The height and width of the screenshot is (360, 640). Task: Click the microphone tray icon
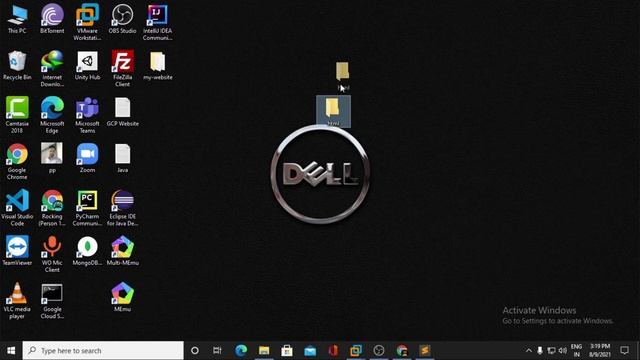point(540,351)
